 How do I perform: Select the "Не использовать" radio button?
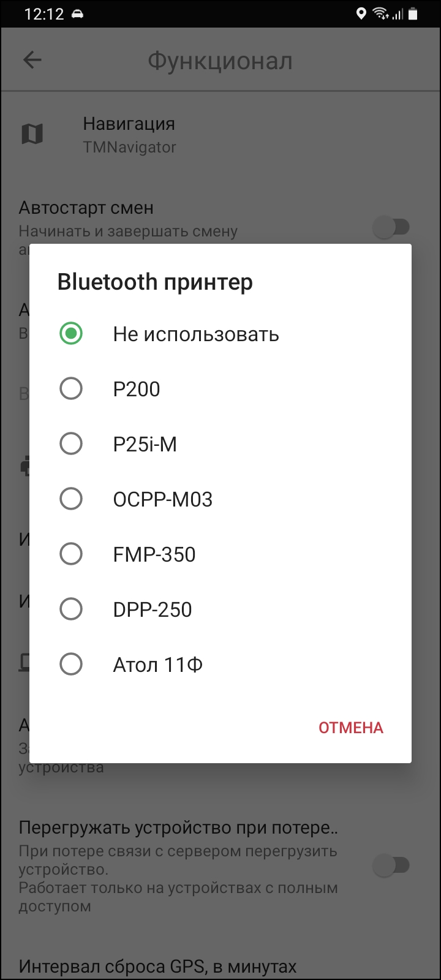(71, 334)
